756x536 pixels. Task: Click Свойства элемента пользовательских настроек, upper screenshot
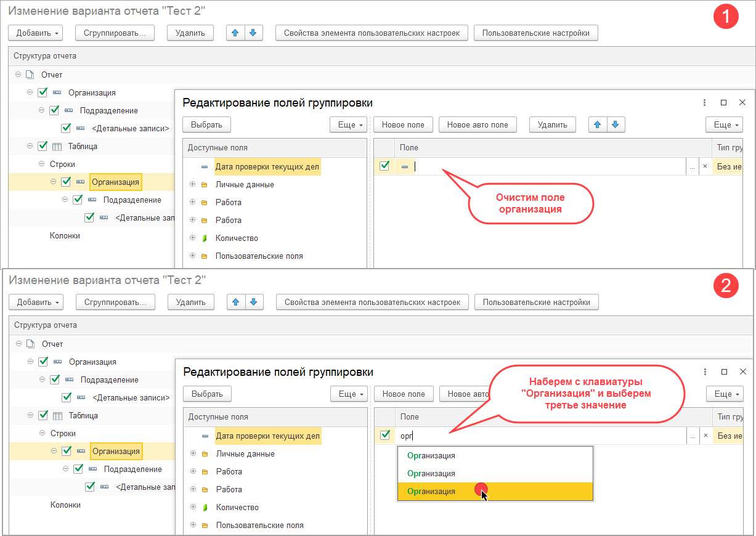[372, 33]
